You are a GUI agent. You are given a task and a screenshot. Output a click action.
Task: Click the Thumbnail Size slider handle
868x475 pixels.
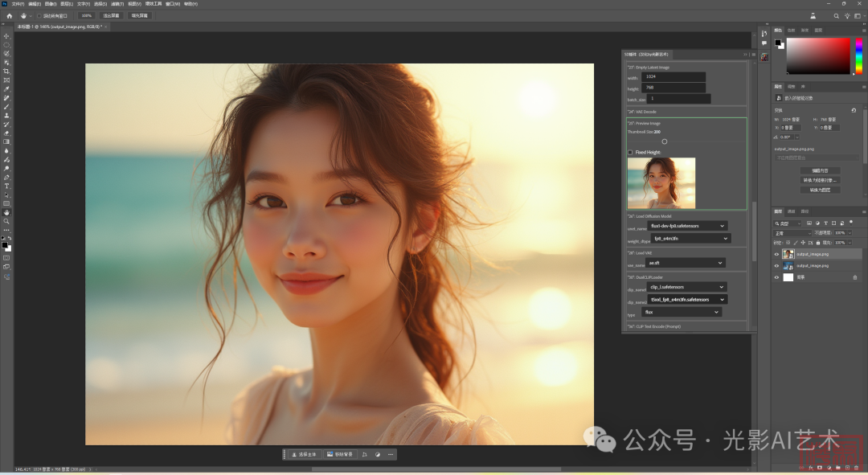click(664, 141)
